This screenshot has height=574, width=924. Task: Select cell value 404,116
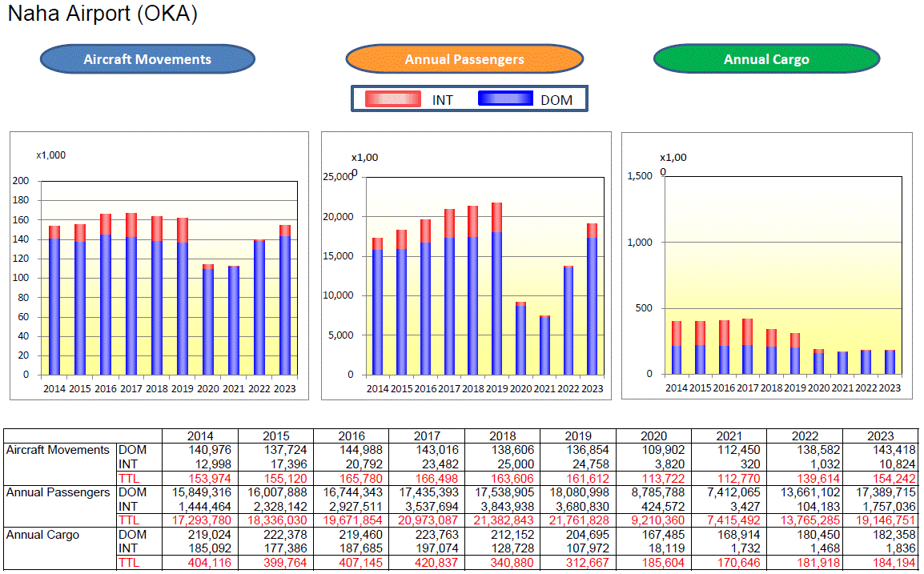210,563
